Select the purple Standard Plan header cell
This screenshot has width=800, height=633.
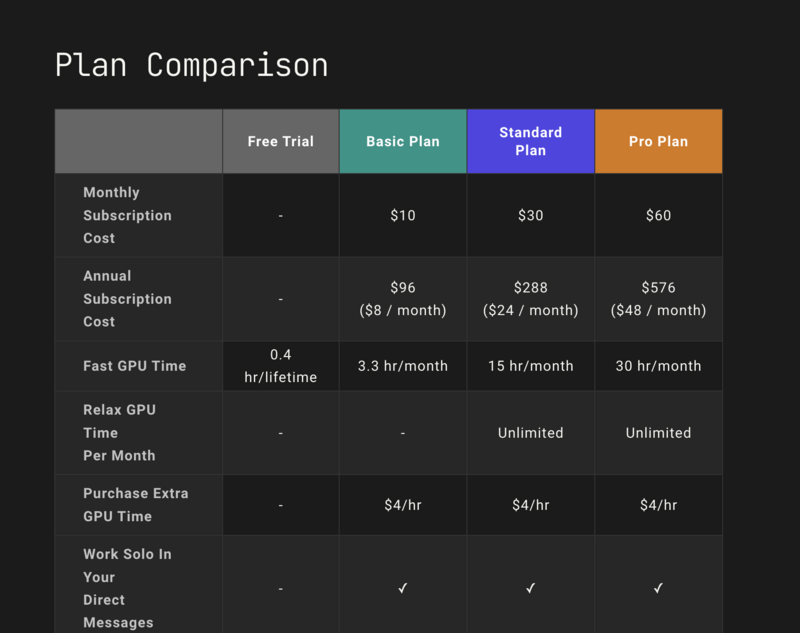click(x=531, y=141)
